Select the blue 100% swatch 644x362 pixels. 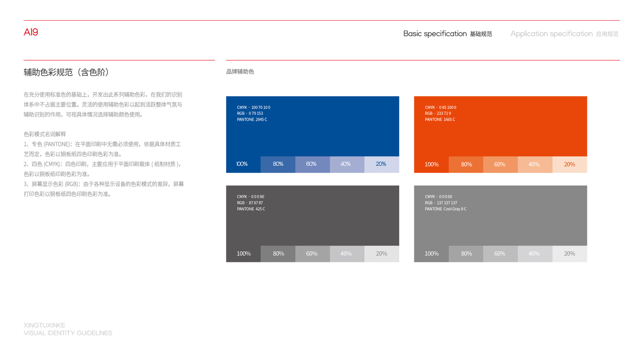click(243, 165)
